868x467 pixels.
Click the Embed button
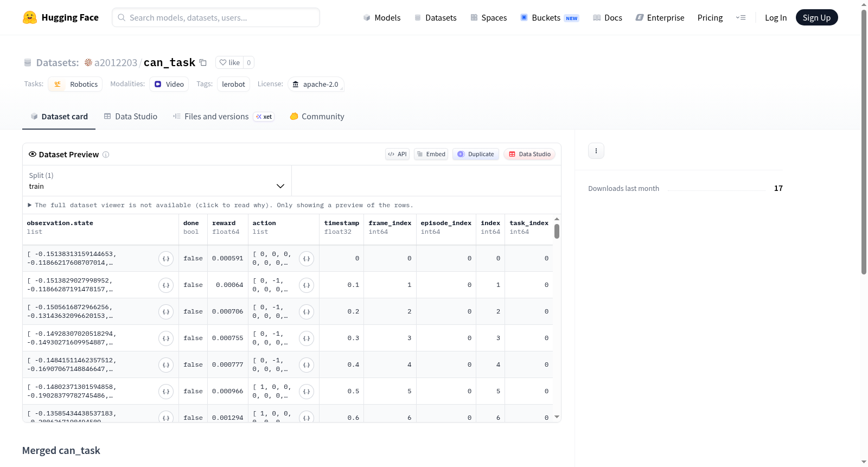point(431,154)
